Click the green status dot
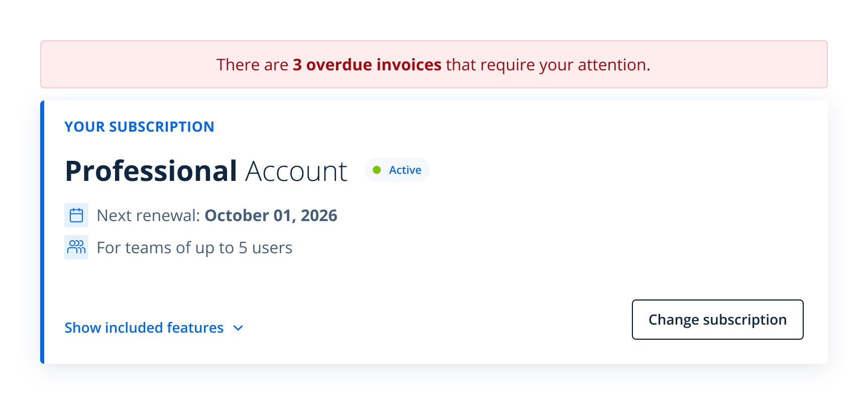Screen dimensions: 868x404 (377, 170)
